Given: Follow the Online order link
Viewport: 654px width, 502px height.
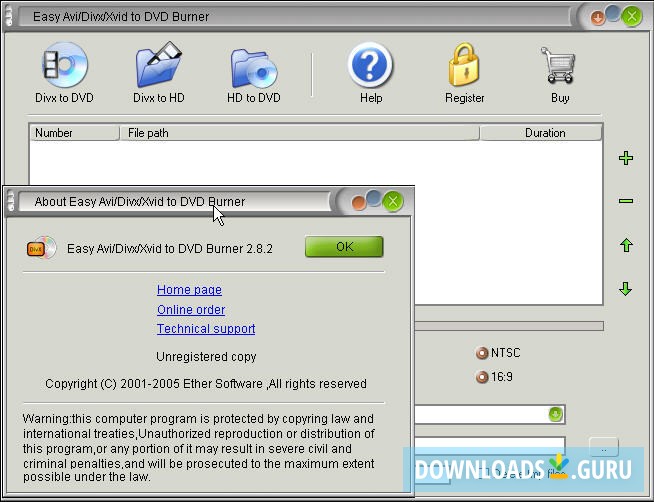Looking at the screenshot, I should [x=191, y=310].
